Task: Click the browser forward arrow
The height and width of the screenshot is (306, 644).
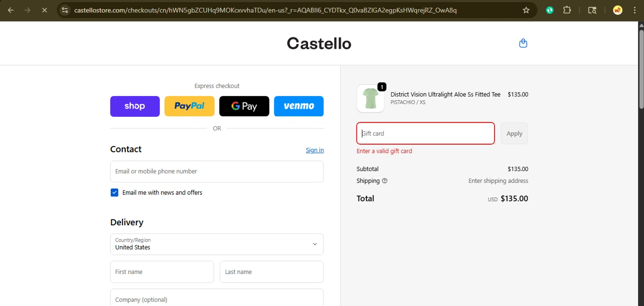Action: (27, 10)
